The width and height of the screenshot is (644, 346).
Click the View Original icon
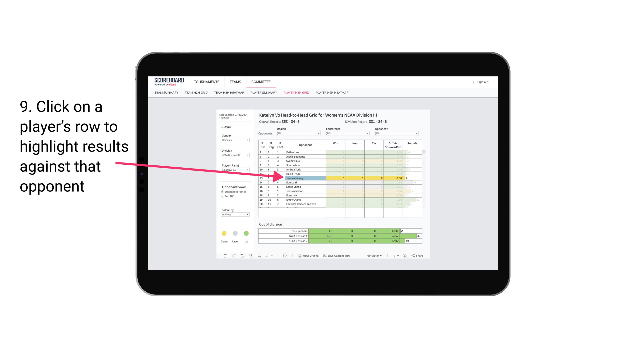click(x=300, y=256)
